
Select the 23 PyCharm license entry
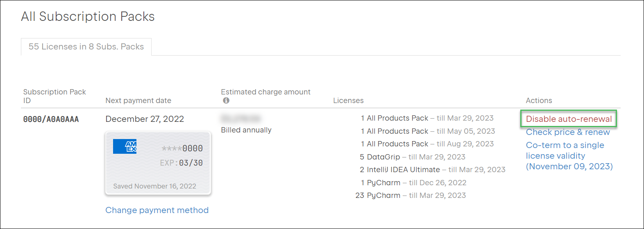click(x=410, y=195)
